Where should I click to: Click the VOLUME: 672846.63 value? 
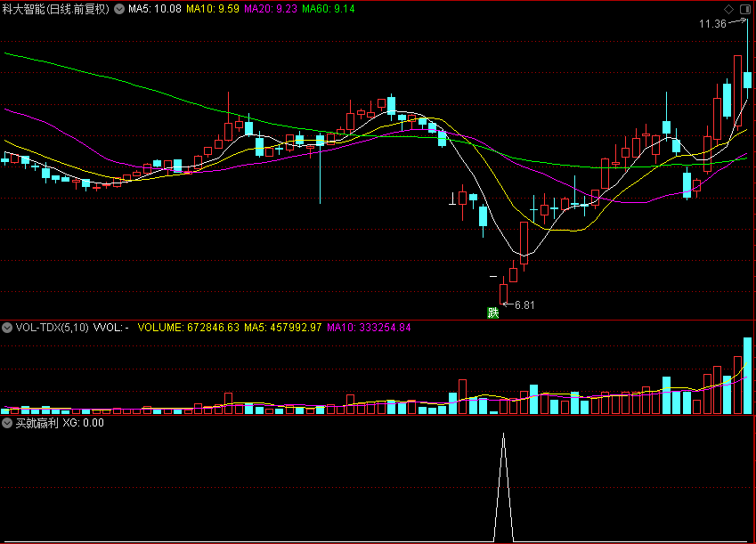pos(189,328)
